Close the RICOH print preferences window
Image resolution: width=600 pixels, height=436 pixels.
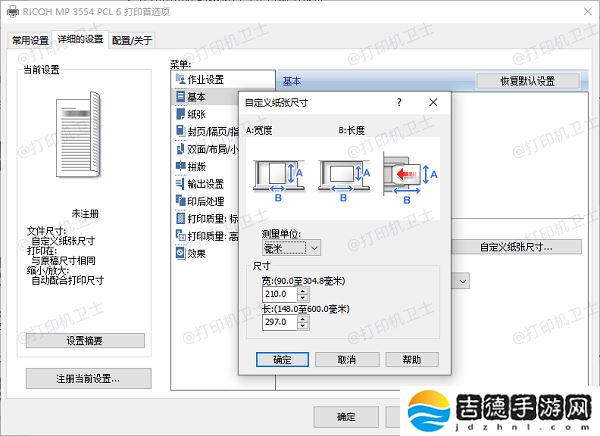(x=588, y=11)
